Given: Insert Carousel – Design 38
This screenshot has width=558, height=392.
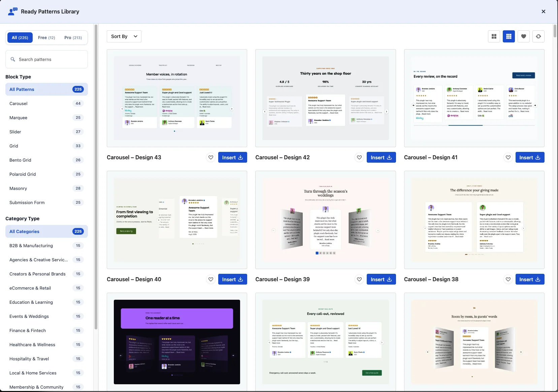Looking at the screenshot, I should coord(530,279).
